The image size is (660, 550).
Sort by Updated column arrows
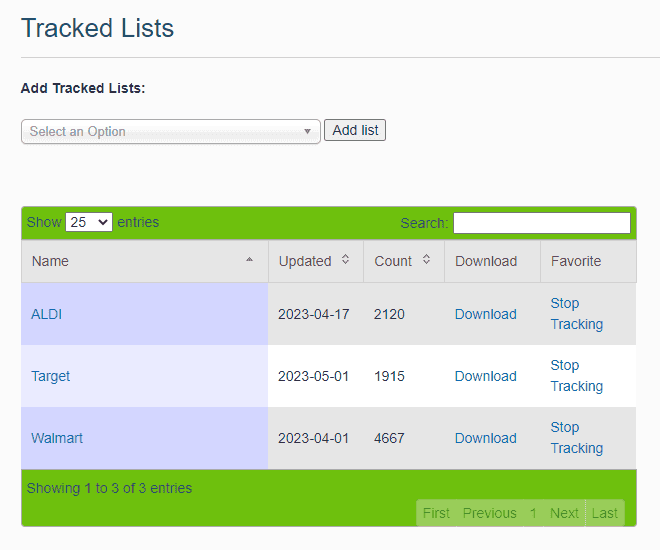coord(345,260)
